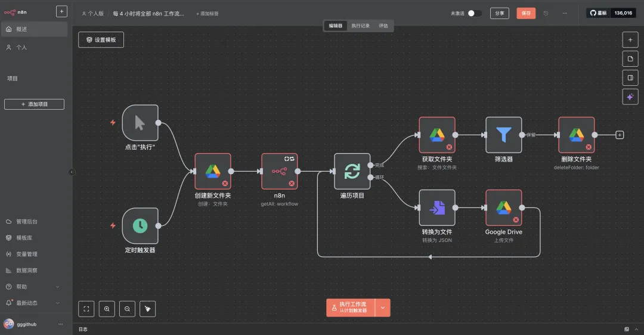Click the plus button beside n8n logo

click(61, 11)
